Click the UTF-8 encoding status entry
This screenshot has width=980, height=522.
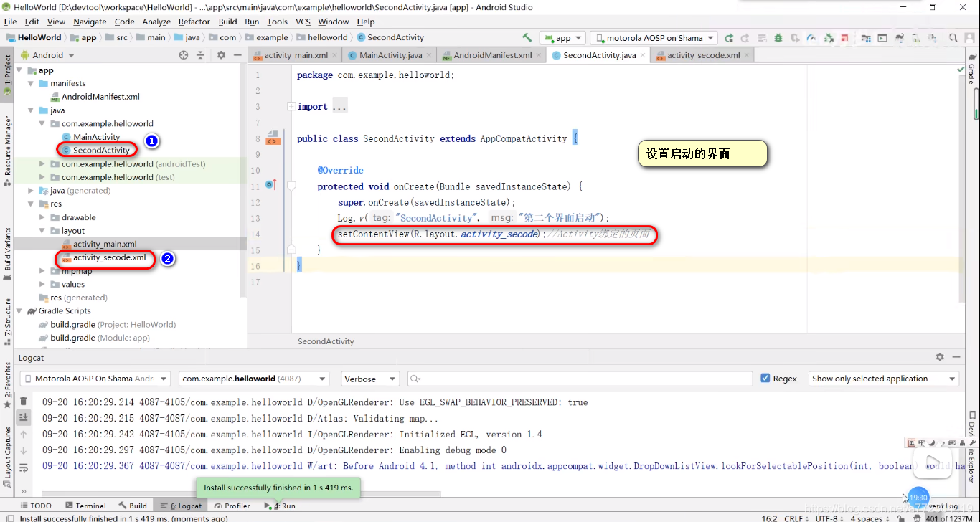[828, 518]
